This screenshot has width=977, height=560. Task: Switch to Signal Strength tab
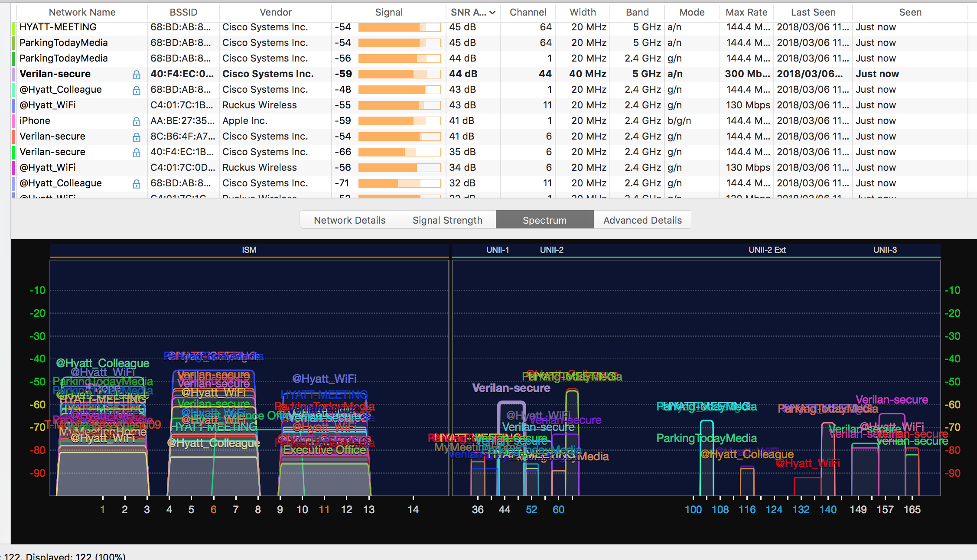pyautogui.click(x=447, y=220)
